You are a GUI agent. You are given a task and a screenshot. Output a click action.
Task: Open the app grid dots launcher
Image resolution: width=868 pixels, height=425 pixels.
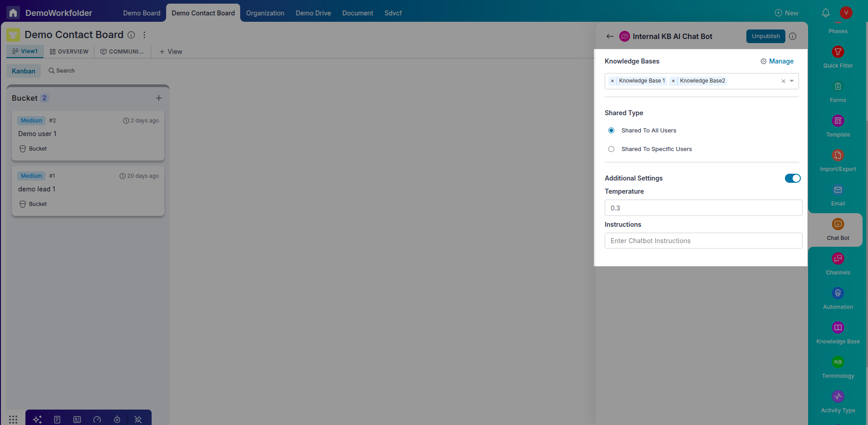[x=13, y=420]
